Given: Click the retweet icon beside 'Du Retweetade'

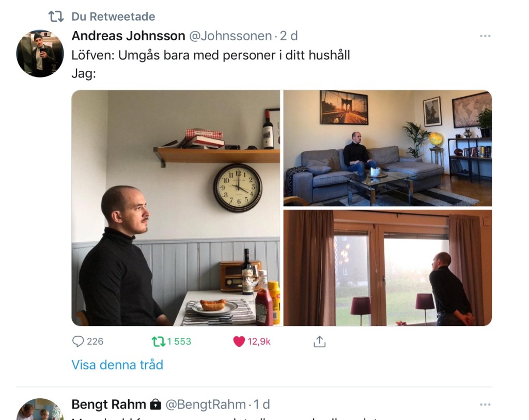Looking at the screenshot, I should (x=56, y=16).
